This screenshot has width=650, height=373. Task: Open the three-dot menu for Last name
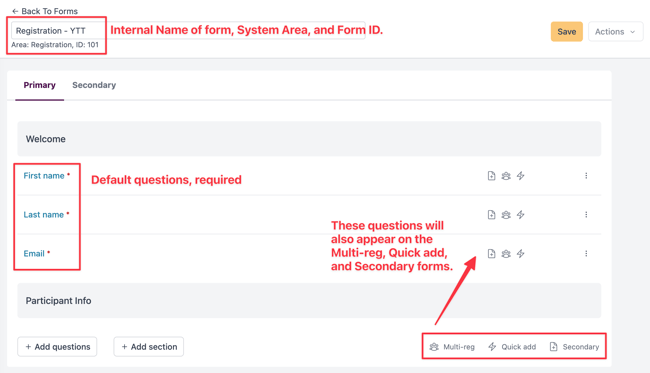[x=586, y=215]
